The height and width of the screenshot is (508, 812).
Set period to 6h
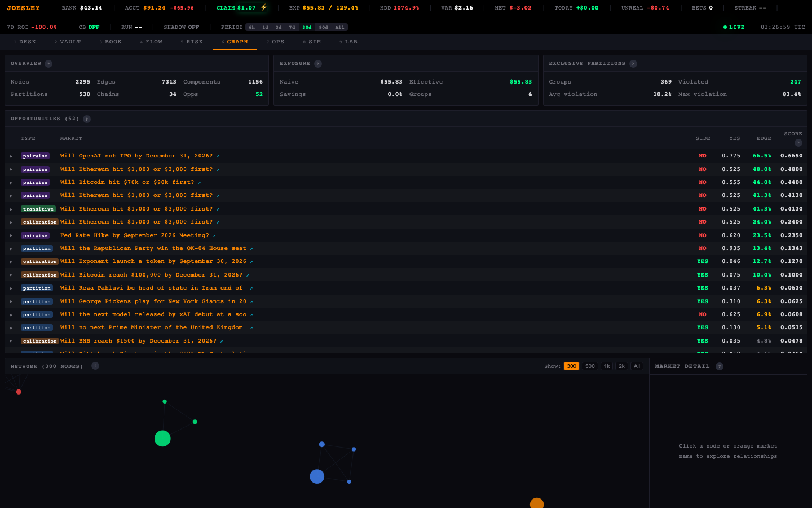coord(251,27)
